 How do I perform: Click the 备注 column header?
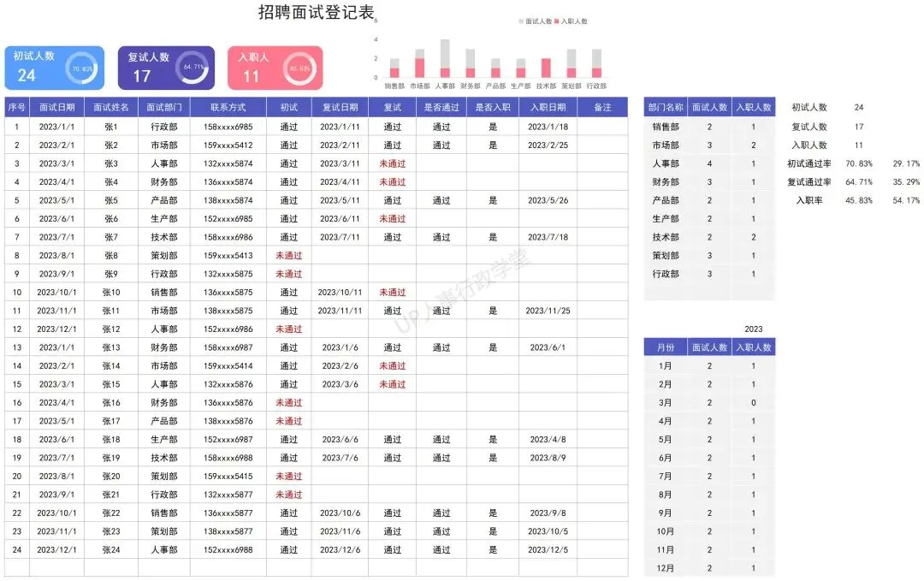[602, 107]
